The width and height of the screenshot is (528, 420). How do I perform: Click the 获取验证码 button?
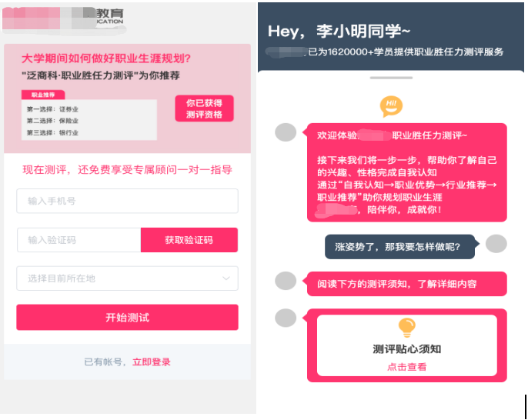[x=189, y=240]
